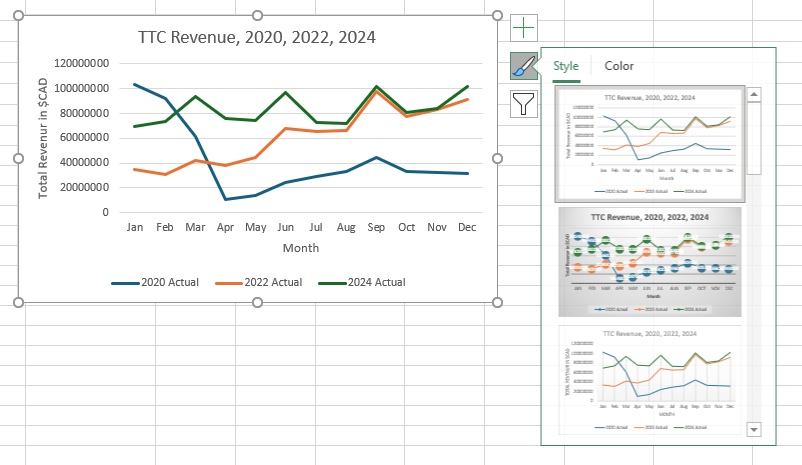
Task: Click the bottom-right chart resize handle
Action: tap(497, 303)
